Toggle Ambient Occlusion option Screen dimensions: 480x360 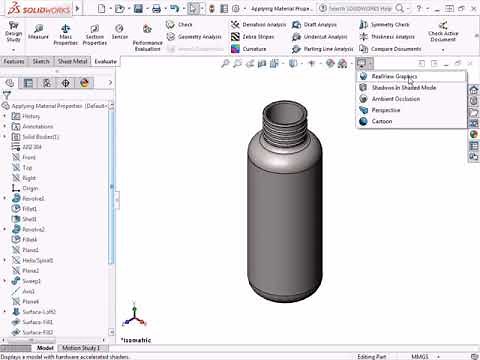click(x=411, y=99)
